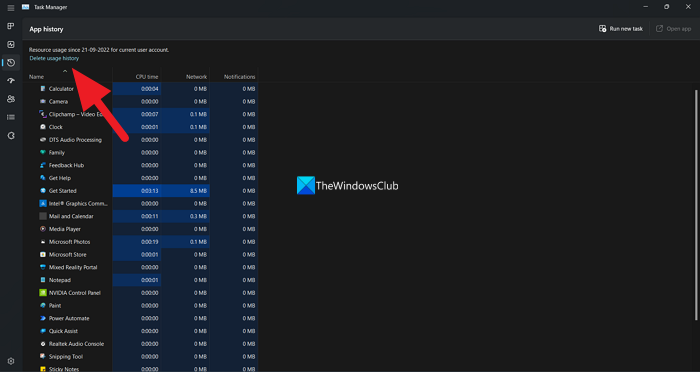Select the Sticky Notes row

142,369
